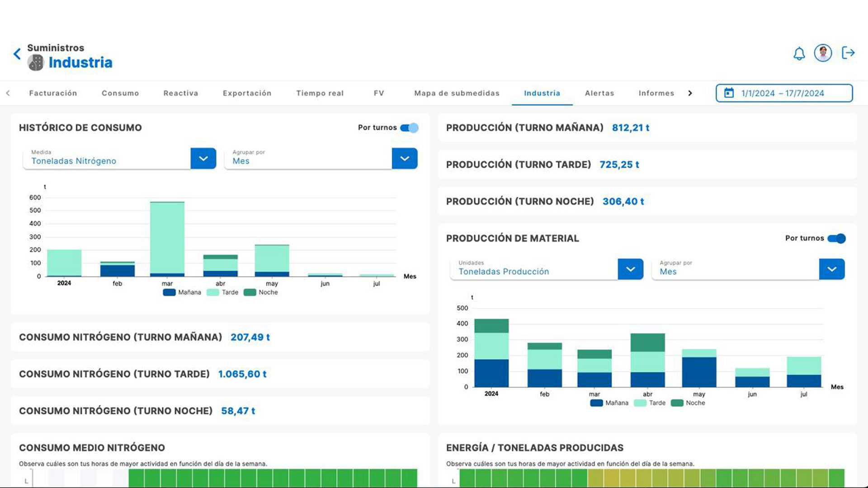
Task: Open the notifications bell
Action: [799, 54]
